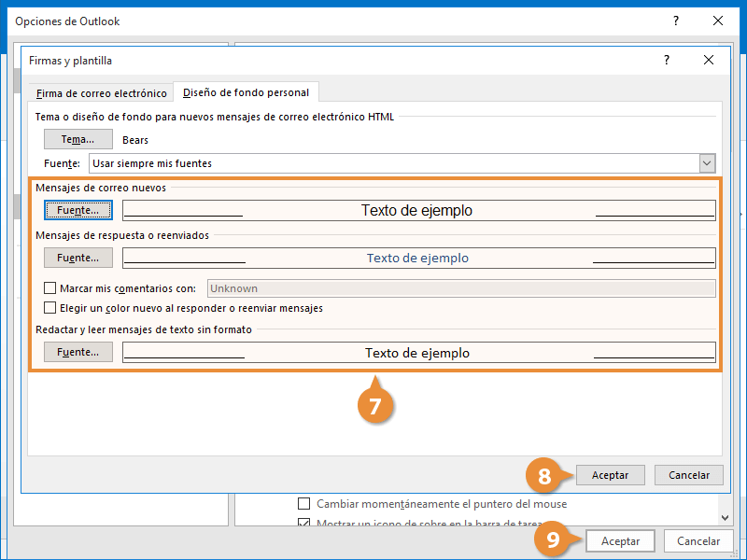
Task: Select the Diseño de fondo personal tab
Action: point(247,92)
